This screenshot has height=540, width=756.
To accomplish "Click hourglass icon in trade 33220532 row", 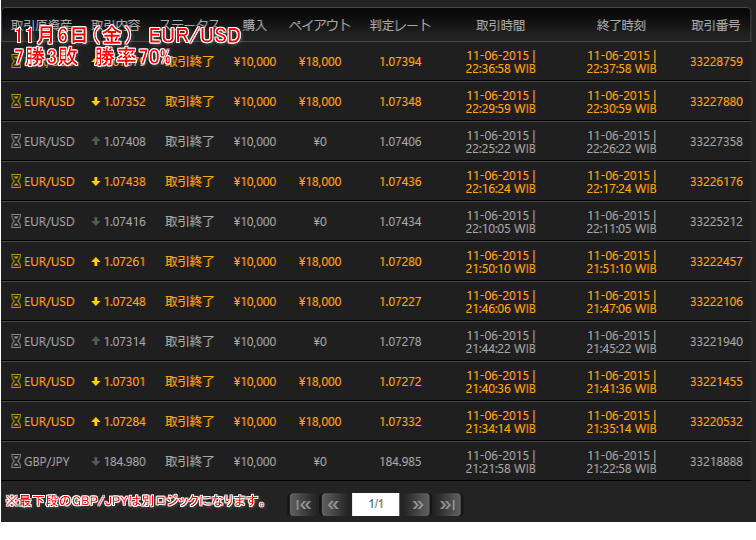I will 16,422.
